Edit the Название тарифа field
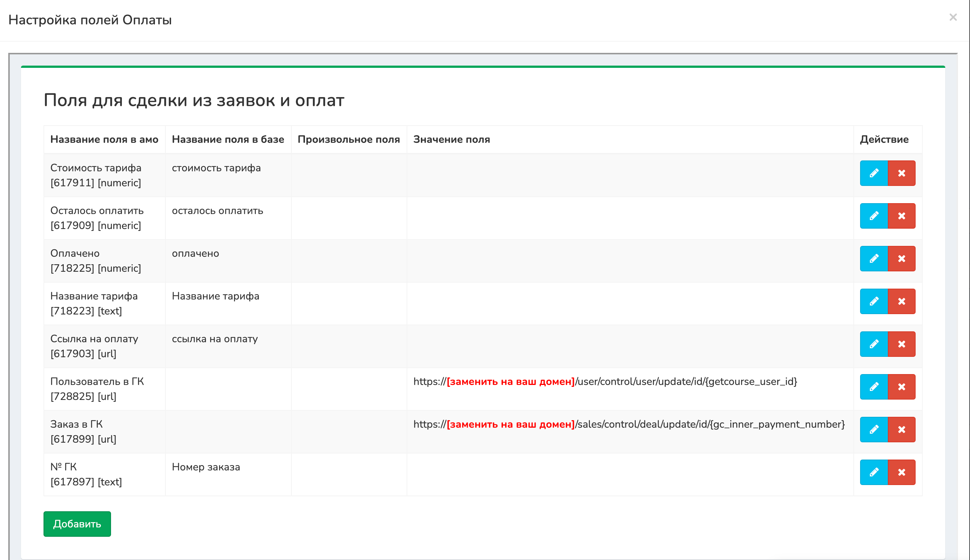 [x=874, y=301]
